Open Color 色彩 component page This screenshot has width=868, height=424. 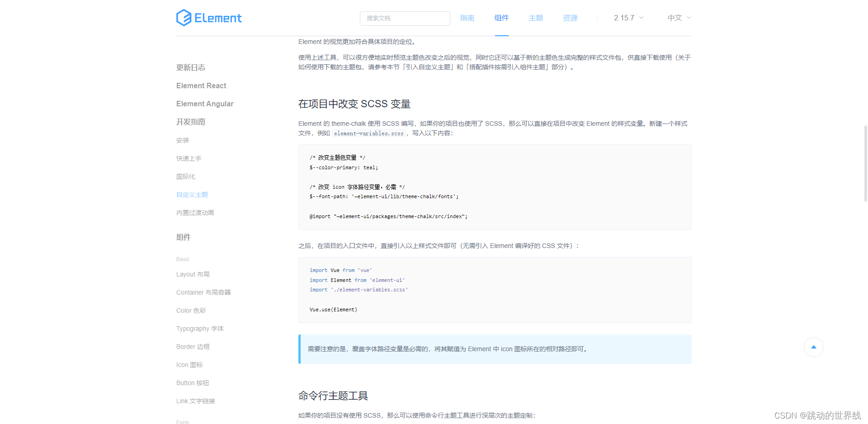point(191,310)
